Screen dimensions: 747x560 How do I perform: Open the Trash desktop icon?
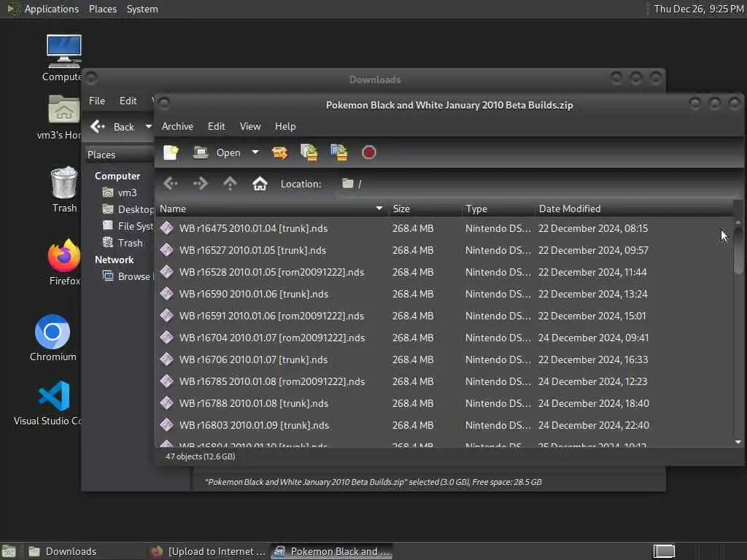(64, 189)
